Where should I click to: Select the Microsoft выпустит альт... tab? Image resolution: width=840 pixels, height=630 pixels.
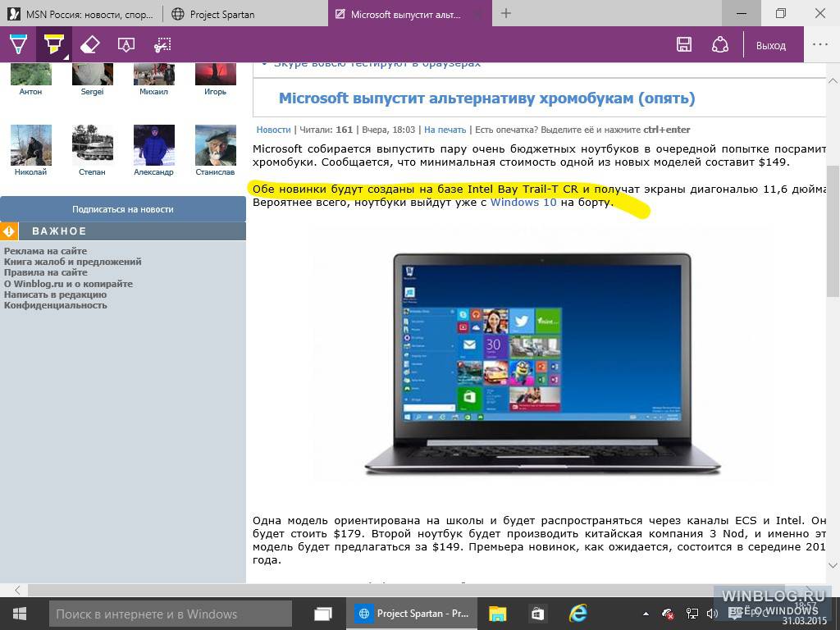tap(410, 14)
